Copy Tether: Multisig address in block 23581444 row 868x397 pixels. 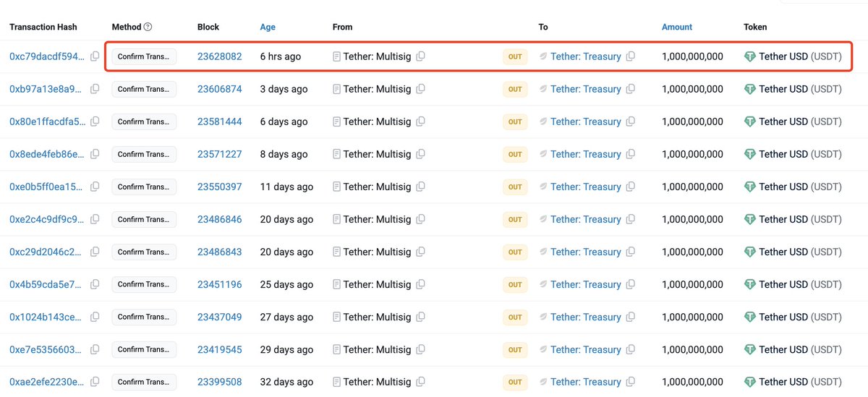pyautogui.click(x=421, y=121)
